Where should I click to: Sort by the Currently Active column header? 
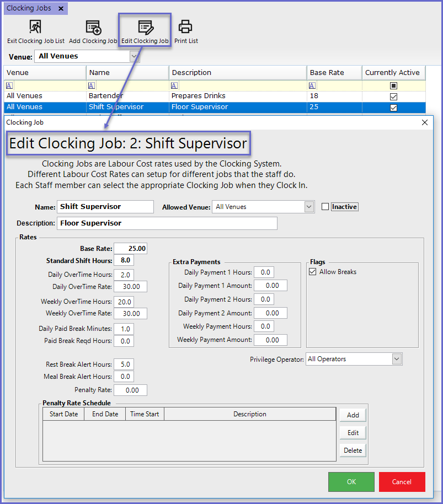(392, 72)
